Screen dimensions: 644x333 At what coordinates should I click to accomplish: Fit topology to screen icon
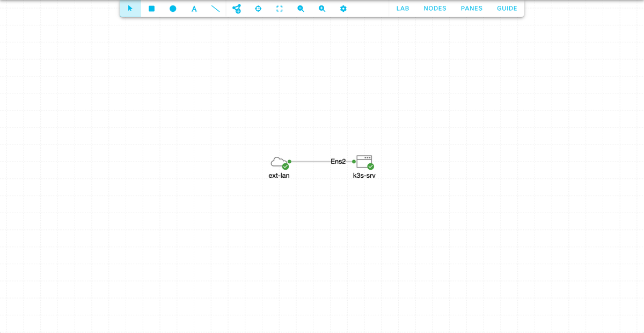click(279, 9)
